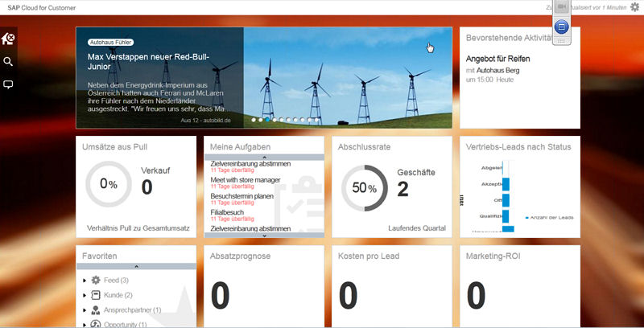Click the Akzeptiert bar in leads chart

click(x=506, y=184)
